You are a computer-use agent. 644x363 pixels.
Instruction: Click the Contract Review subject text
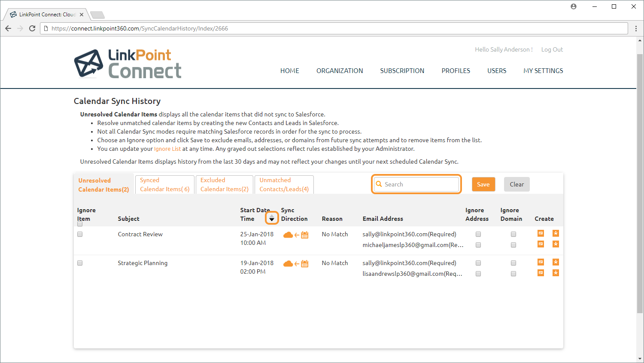(x=140, y=234)
